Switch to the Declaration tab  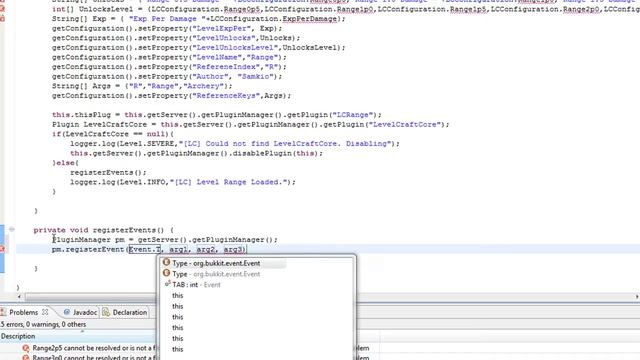[x=129, y=312]
